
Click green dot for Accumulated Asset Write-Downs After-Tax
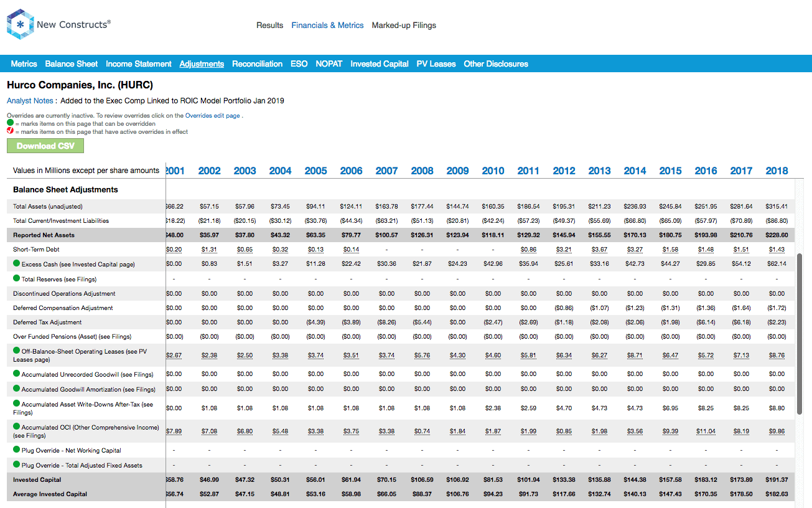[17, 403]
